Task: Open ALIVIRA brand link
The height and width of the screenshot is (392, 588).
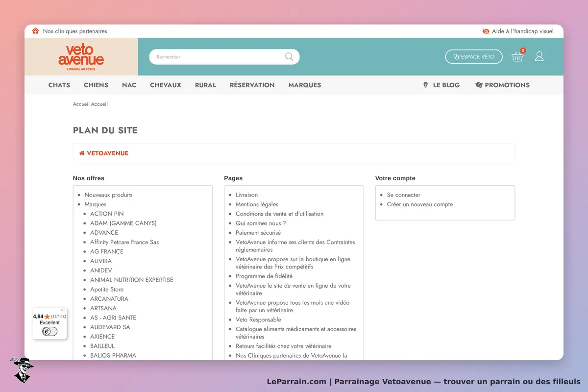Action: pos(101,261)
